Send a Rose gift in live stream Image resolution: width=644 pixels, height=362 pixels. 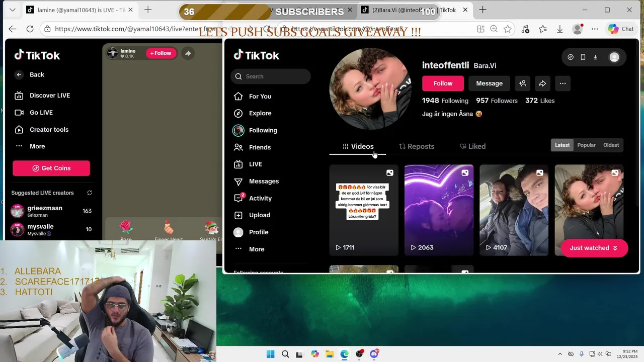[x=126, y=230]
